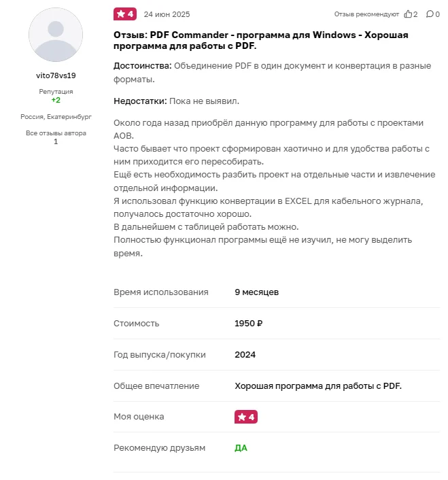The width and height of the screenshot is (448, 480).
Task: Click the 9 месяцев usage time value
Action: 256,292
